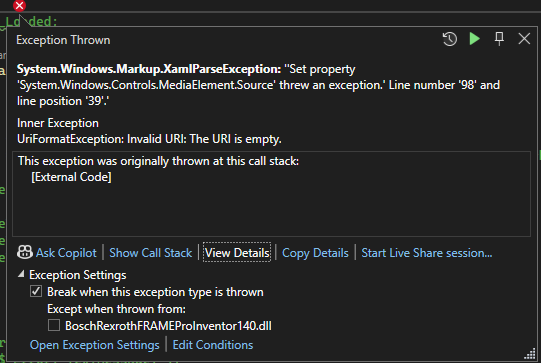Uncheck Break when this exception type is thrown
Viewport: 541px width, 363px height.
(36, 292)
